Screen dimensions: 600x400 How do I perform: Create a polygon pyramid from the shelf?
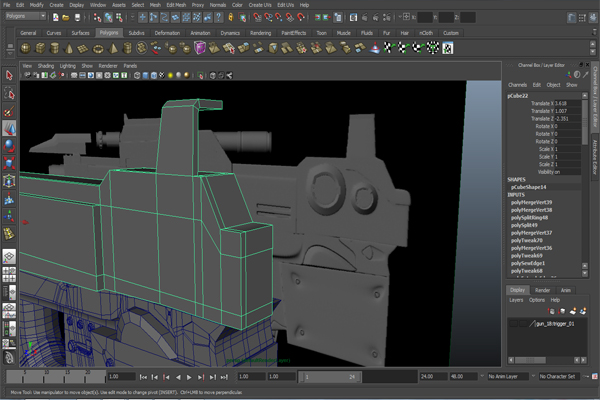tap(113, 48)
